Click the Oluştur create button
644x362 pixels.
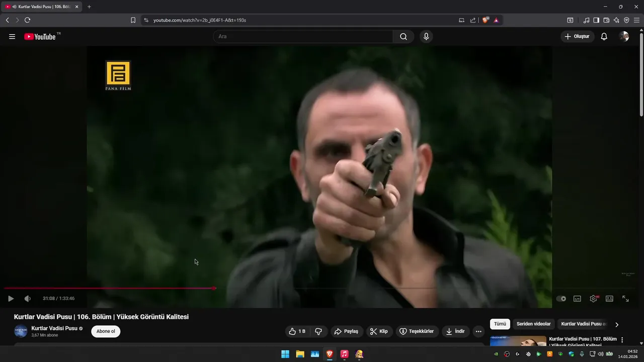[x=578, y=37]
